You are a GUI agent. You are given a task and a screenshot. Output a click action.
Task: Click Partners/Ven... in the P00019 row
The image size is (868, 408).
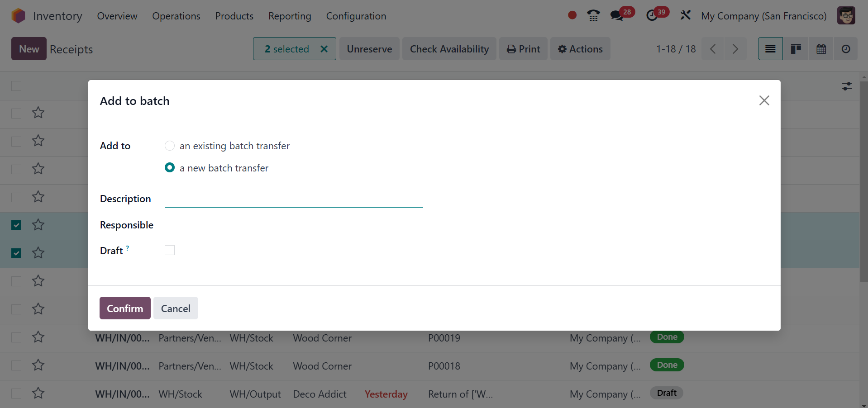(190, 338)
